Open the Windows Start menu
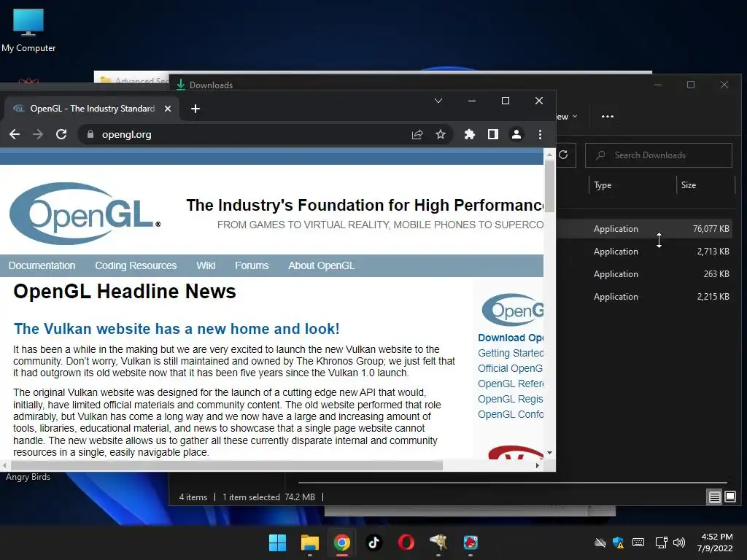 click(277, 542)
